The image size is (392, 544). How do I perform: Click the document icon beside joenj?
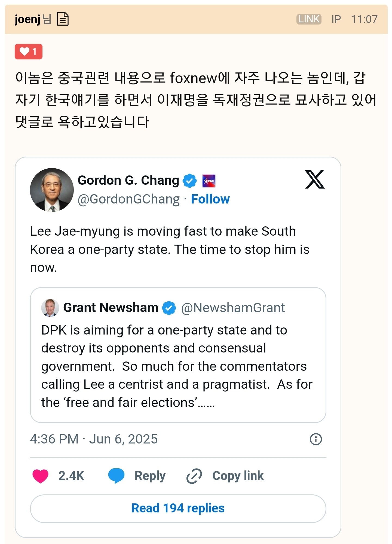point(62,19)
